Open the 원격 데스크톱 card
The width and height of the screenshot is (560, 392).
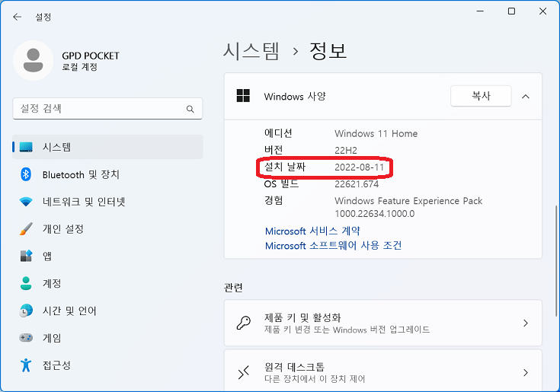(382, 371)
